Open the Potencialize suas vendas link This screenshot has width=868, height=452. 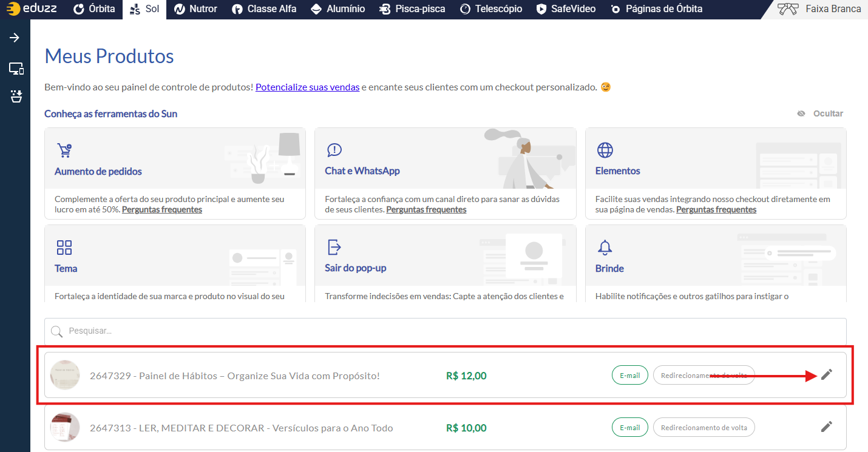(x=307, y=87)
